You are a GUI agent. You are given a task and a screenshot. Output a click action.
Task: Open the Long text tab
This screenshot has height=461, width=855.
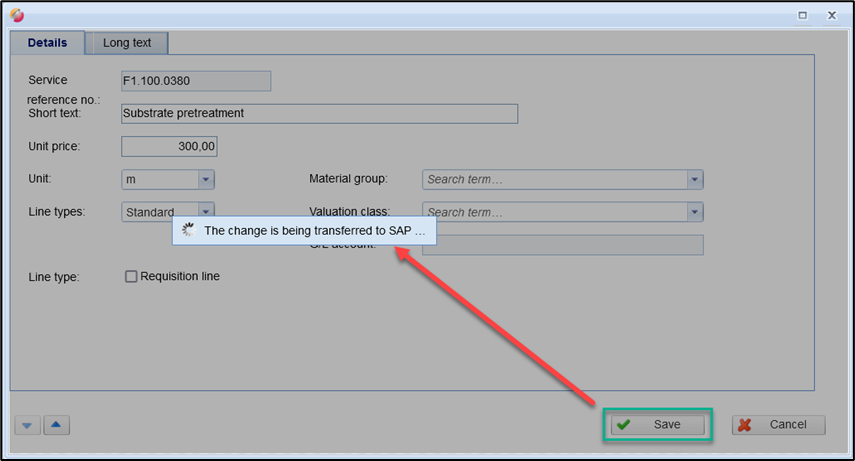coord(127,43)
